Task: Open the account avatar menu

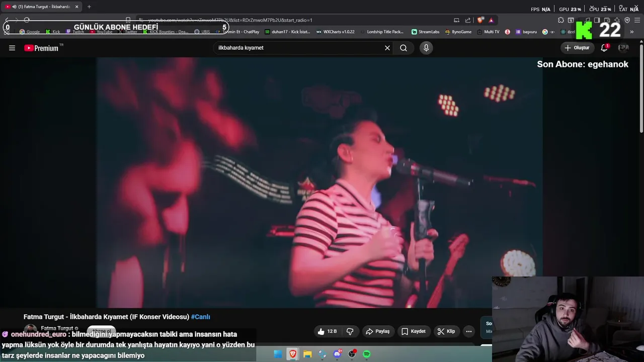Action: coord(623,48)
